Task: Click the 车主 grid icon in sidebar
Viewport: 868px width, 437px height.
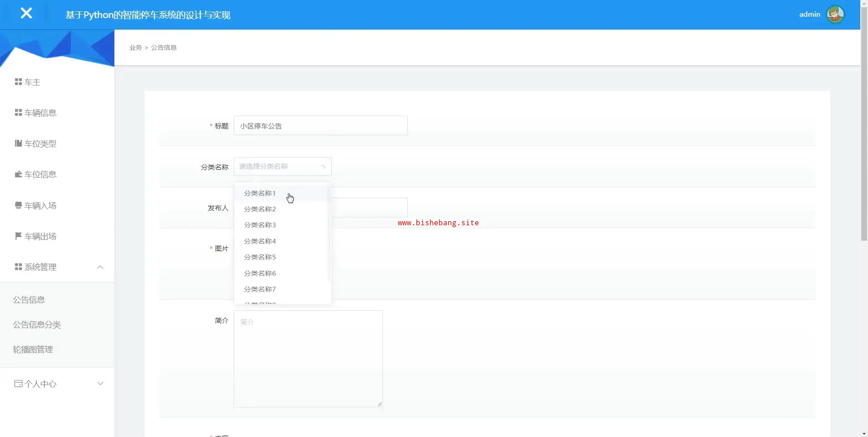Action: [x=19, y=82]
